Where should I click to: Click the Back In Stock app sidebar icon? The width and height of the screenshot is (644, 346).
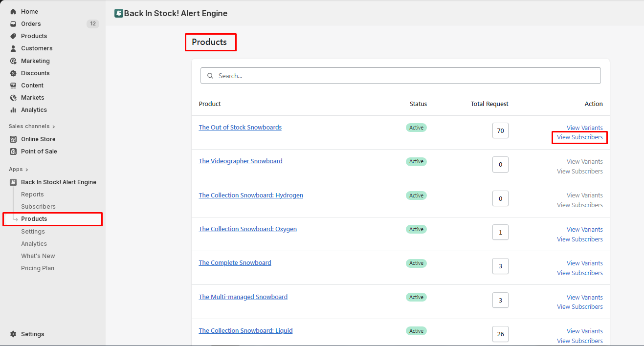pos(13,182)
